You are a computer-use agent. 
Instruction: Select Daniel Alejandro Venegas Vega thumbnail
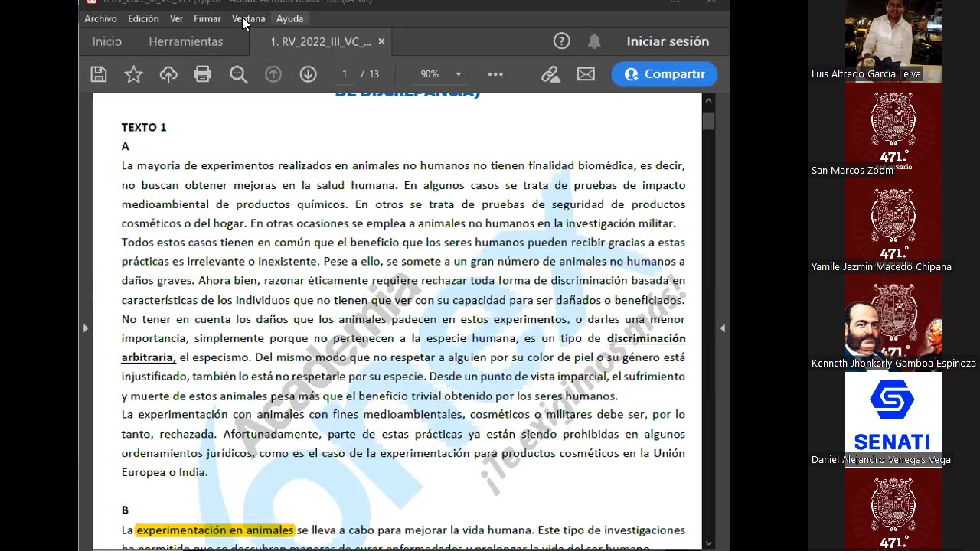coord(893,420)
